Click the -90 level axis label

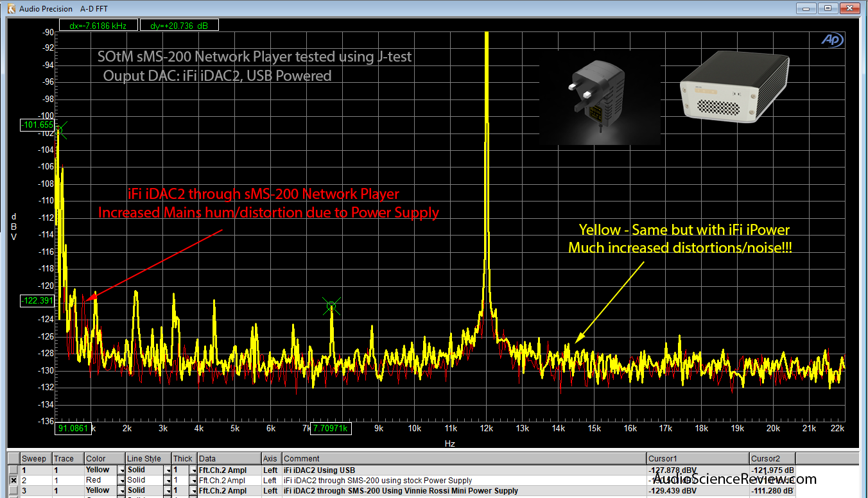pyautogui.click(x=47, y=32)
